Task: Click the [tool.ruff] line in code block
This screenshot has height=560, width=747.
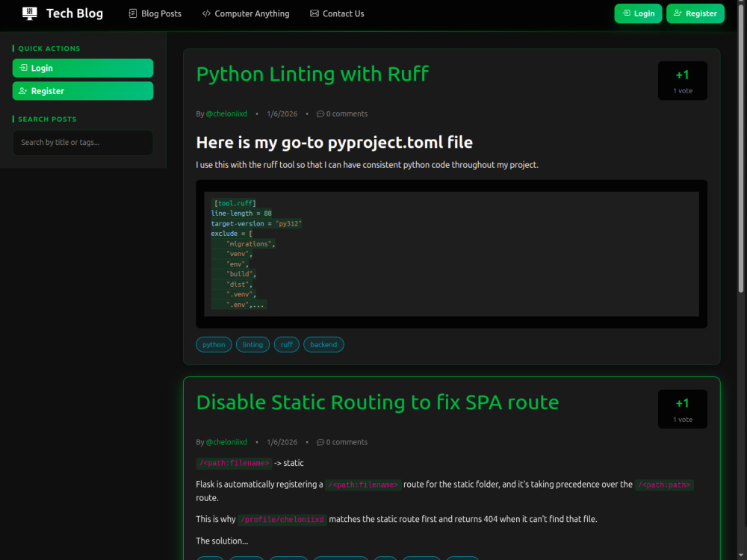Action: pyautogui.click(x=235, y=203)
